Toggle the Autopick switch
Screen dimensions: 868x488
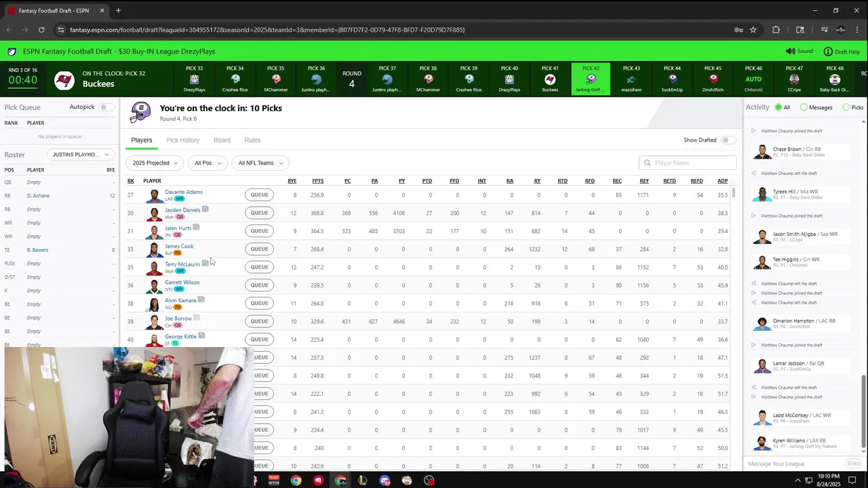[x=106, y=107]
